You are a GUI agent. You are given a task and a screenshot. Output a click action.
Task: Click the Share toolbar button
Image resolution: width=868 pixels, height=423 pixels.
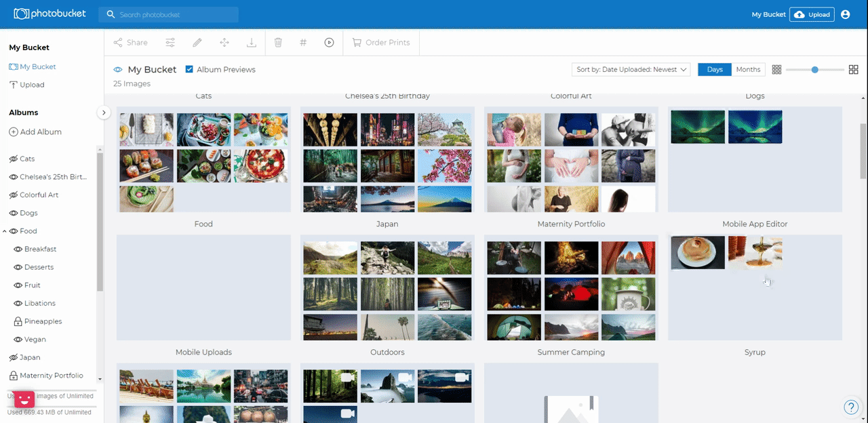130,43
